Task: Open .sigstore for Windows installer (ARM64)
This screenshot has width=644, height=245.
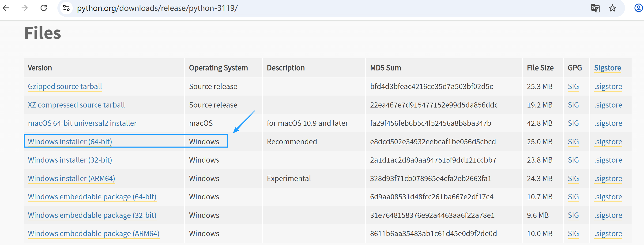Action: 608,178
